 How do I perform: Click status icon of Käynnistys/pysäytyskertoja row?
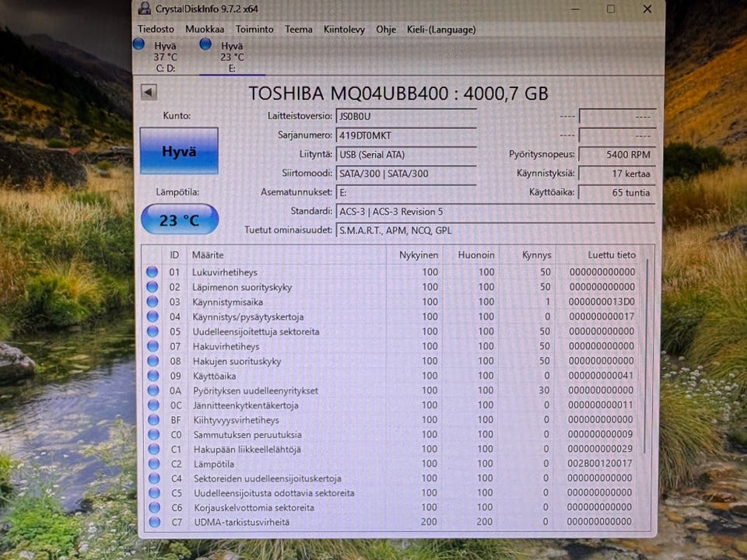coord(153,317)
